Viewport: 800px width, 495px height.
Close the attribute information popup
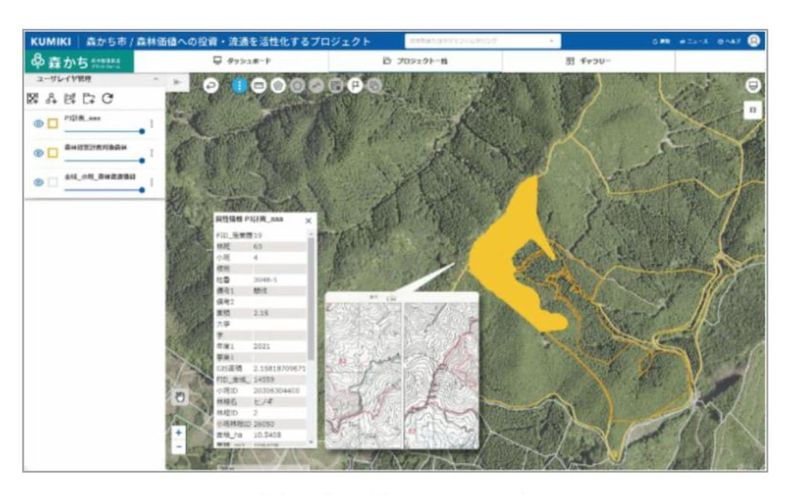point(308,221)
